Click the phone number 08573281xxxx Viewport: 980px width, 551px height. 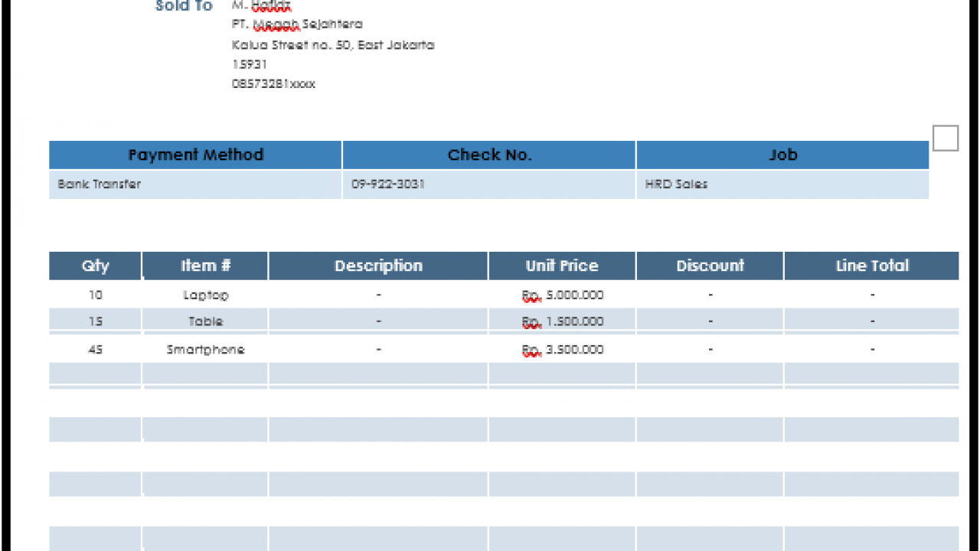(273, 84)
